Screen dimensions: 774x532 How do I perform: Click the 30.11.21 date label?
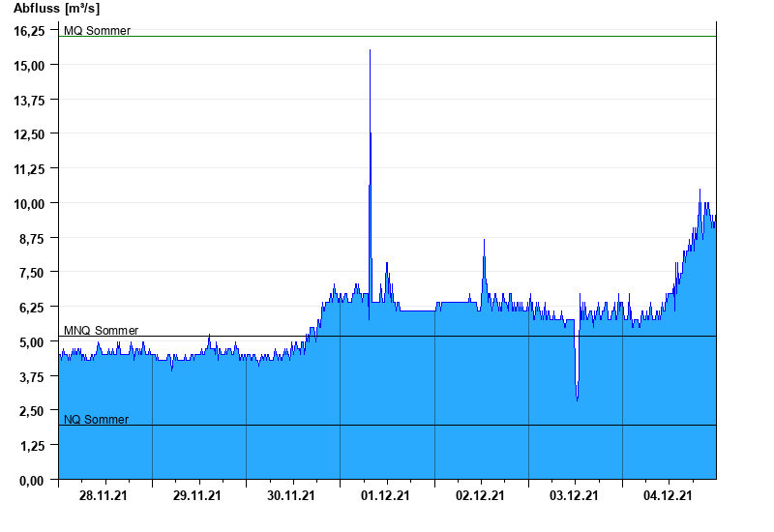pos(291,495)
